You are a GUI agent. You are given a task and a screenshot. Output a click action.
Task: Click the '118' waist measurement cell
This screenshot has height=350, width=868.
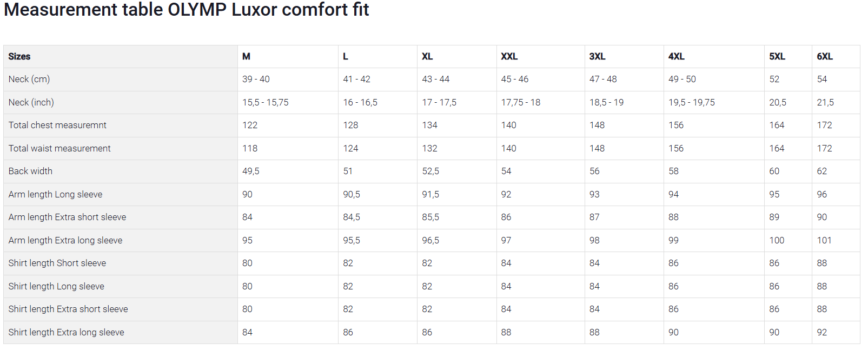click(x=249, y=148)
